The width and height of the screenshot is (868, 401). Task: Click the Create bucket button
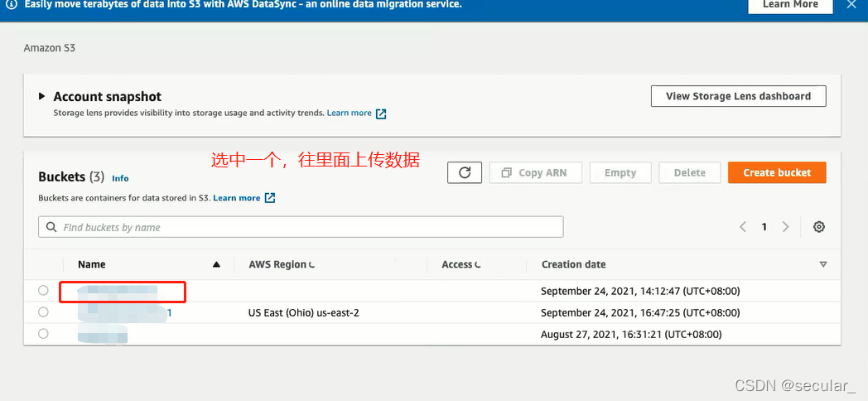(777, 173)
